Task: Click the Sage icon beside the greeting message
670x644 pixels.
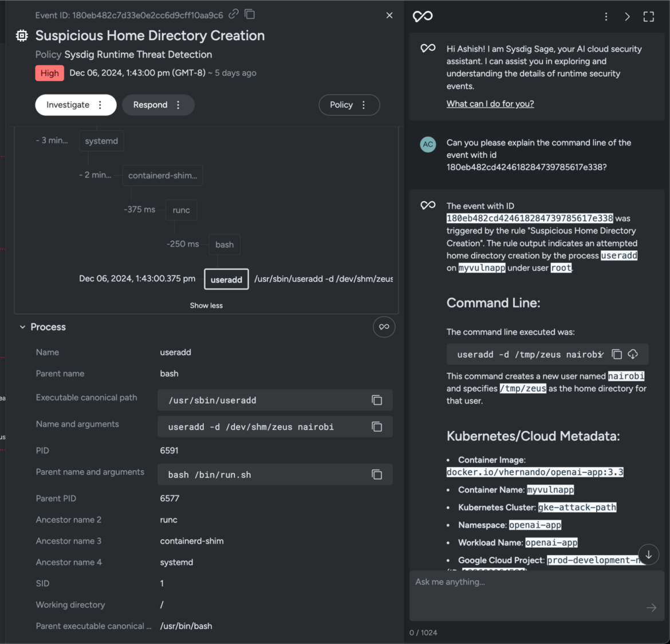Action: pos(428,48)
